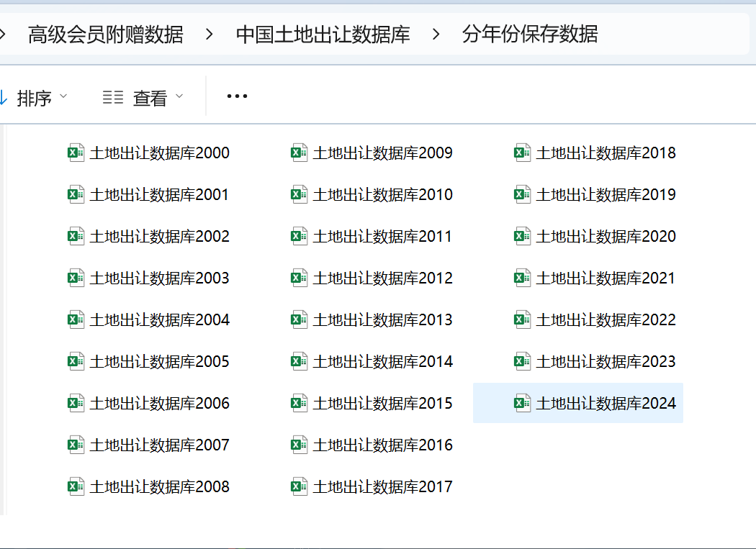Click the Excel icon of 土地出让数据库2018
This screenshot has height=549, width=756.
point(523,153)
